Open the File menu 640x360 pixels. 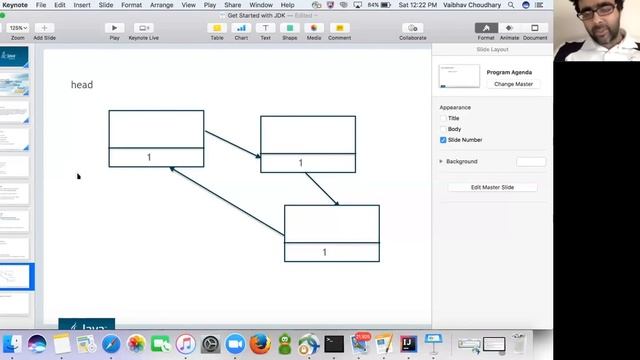click(x=41, y=5)
